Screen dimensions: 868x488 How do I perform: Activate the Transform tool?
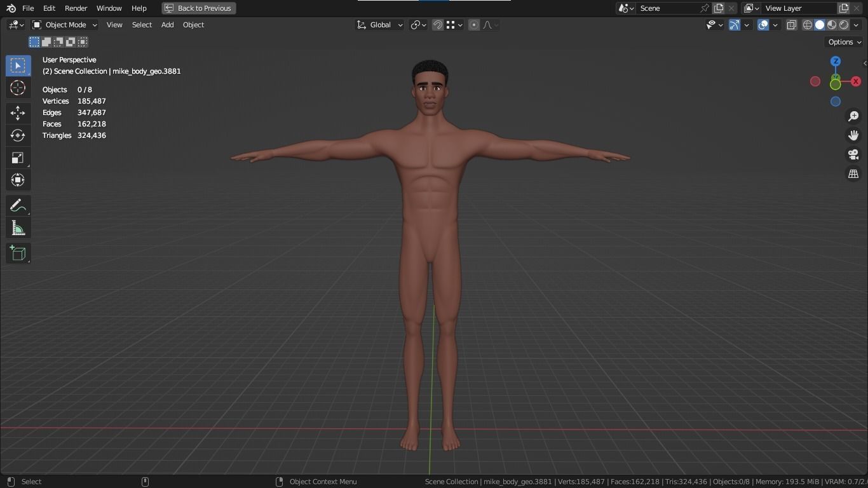[x=18, y=180]
